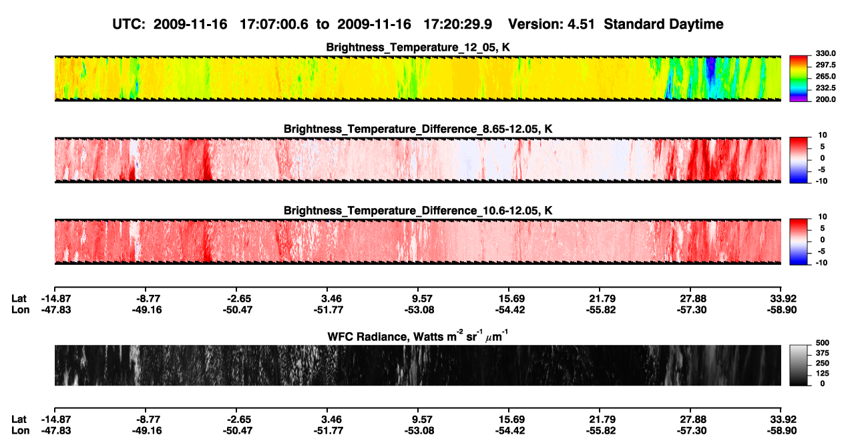Click the 250 tick on the WFC colorbar
868x445 pixels.
point(822,364)
